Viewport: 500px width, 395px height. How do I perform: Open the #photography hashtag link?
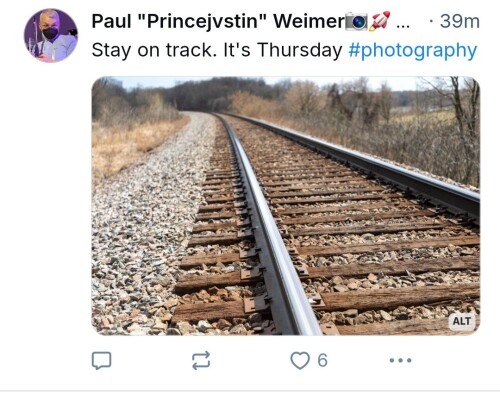click(413, 51)
